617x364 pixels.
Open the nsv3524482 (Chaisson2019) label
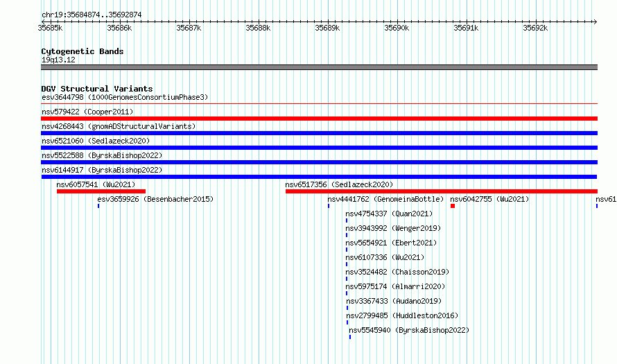click(397, 272)
